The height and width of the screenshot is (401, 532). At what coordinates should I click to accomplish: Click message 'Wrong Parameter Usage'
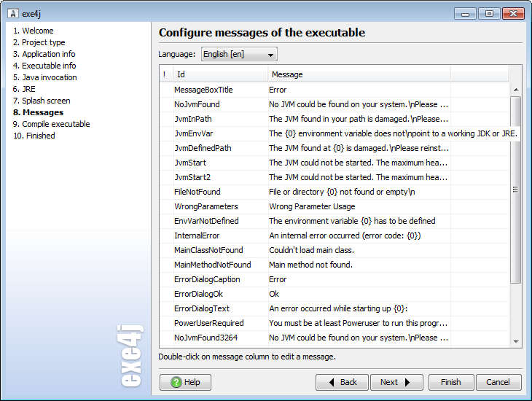[312, 207]
